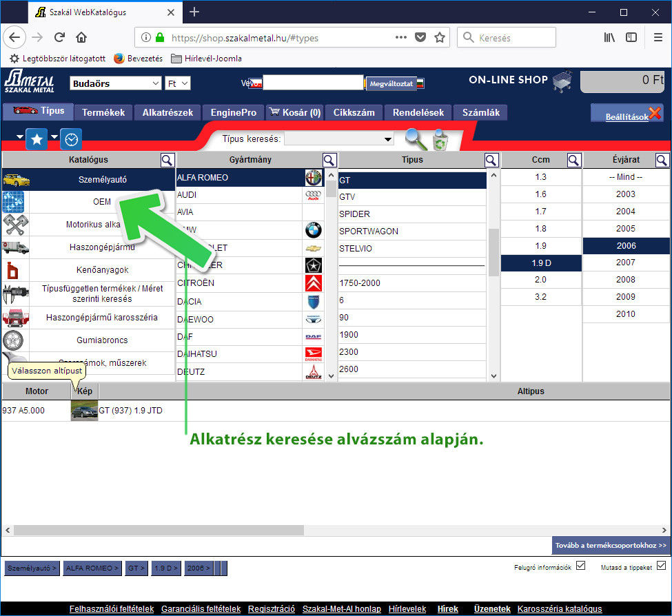The height and width of the screenshot is (616, 672).
Task: Click the Vevő customer input field
Action: coord(314,83)
